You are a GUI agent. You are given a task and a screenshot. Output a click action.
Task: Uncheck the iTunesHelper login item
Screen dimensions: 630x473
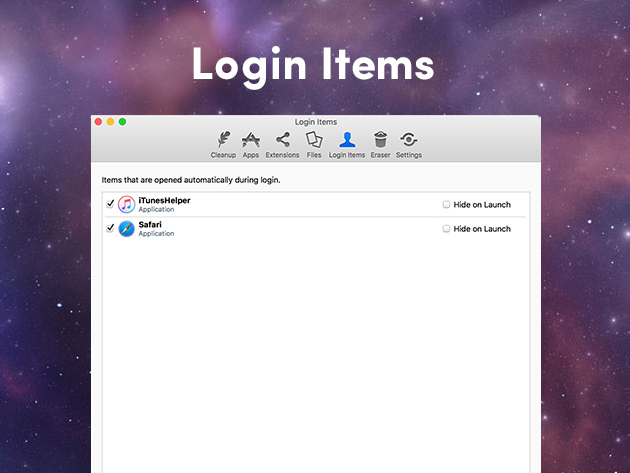110,204
